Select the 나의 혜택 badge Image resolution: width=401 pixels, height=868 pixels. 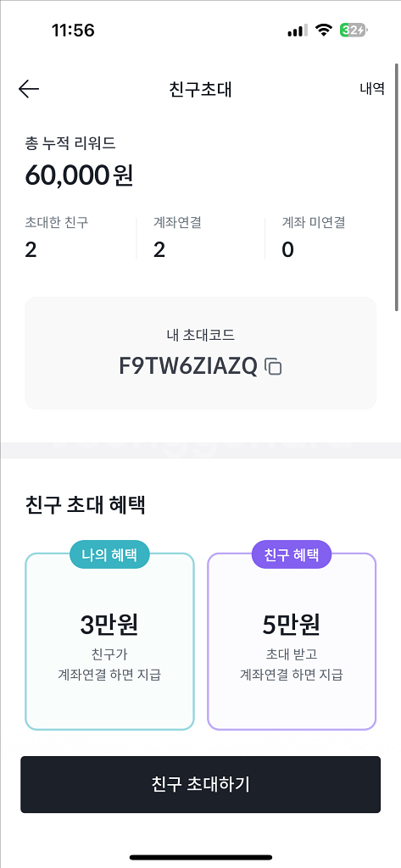(x=109, y=554)
